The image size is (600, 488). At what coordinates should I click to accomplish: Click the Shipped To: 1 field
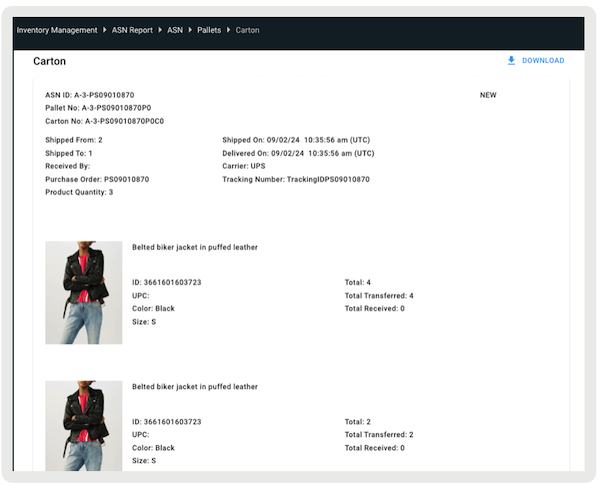coord(69,153)
